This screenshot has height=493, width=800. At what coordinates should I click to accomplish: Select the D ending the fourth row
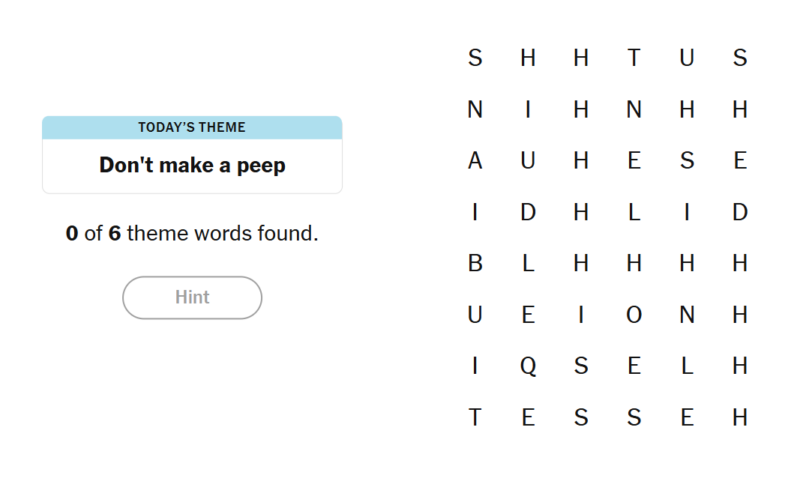[x=740, y=213]
